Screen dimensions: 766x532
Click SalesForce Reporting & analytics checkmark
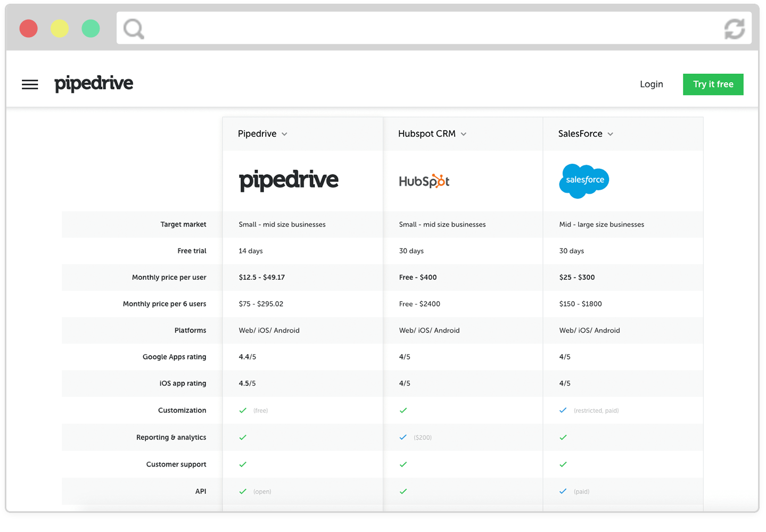563,437
